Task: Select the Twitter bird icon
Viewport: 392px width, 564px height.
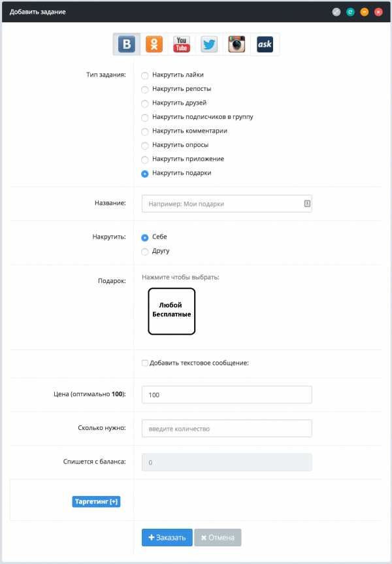Action: 209,44
